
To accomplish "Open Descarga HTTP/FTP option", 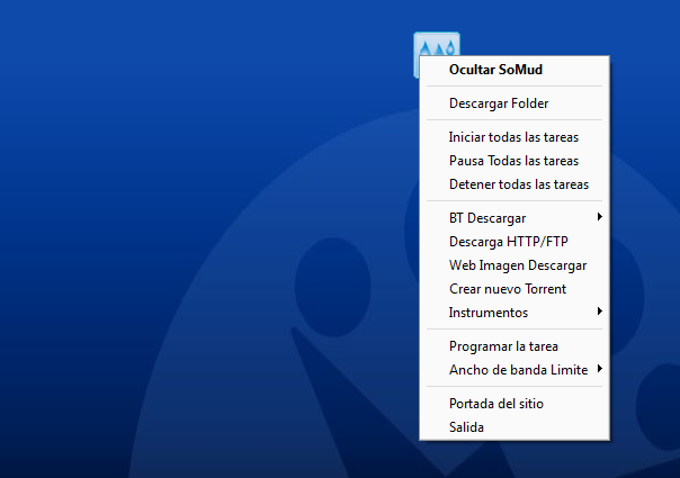I will (514, 242).
